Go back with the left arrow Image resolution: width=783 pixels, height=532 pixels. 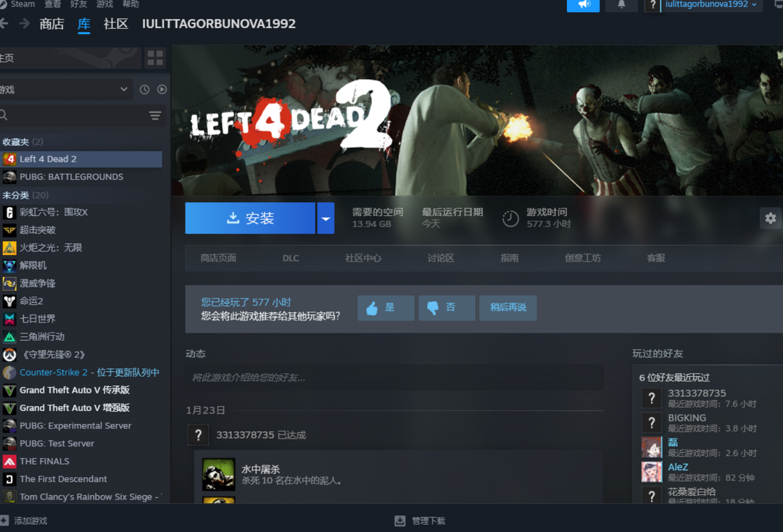pos(4,23)
